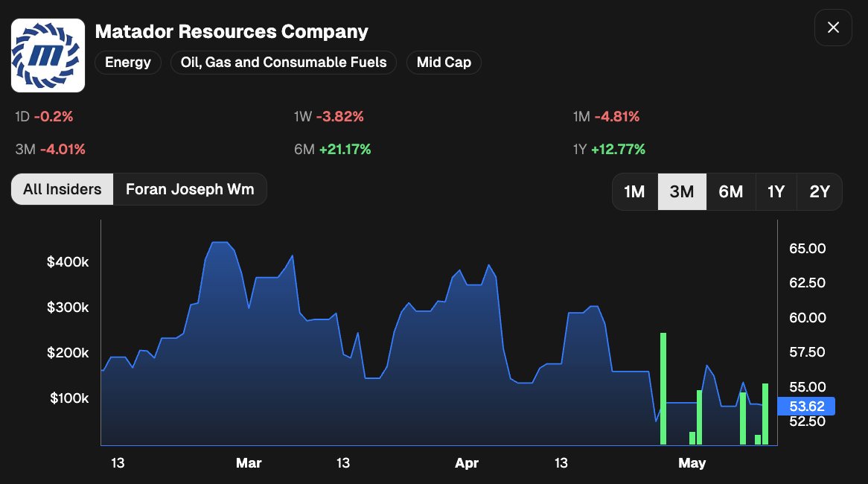Click the rightmost green insider purchase bar

coord(765,414)
